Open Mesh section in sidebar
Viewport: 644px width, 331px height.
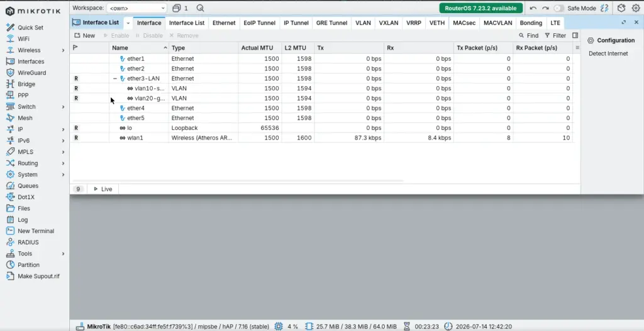tap(25, 117)
